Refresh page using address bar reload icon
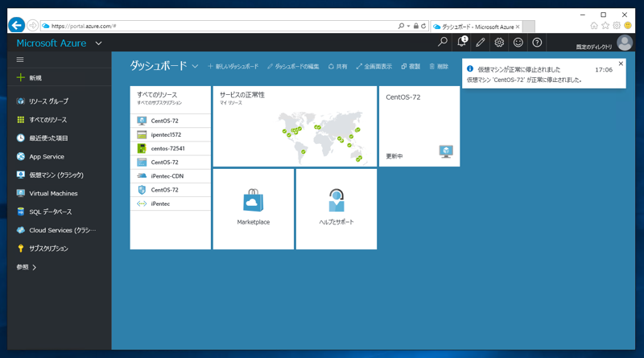The width and height of the screenshot is (644, 358). click(423, 26)
